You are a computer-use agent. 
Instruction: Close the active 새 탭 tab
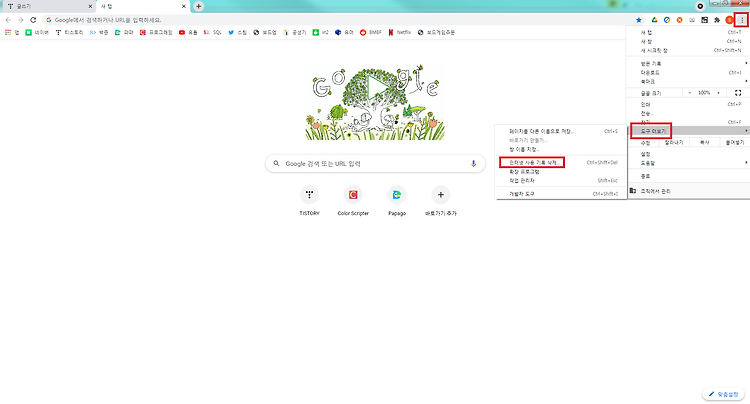184,6
